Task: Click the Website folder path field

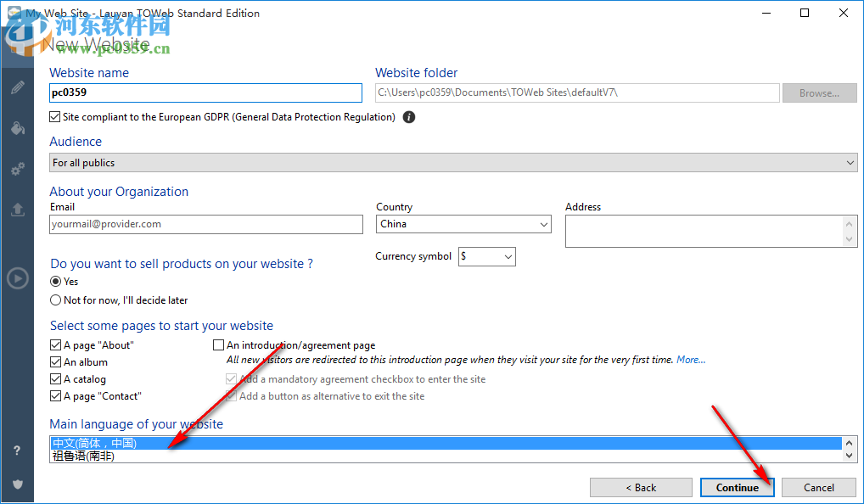Action: 577,93
